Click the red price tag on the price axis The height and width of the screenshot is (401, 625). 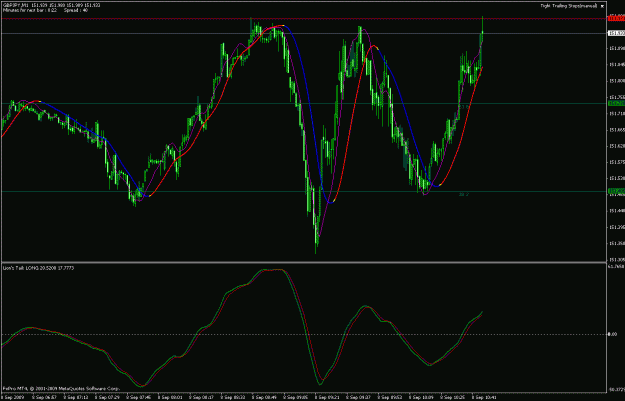(616, 19)
